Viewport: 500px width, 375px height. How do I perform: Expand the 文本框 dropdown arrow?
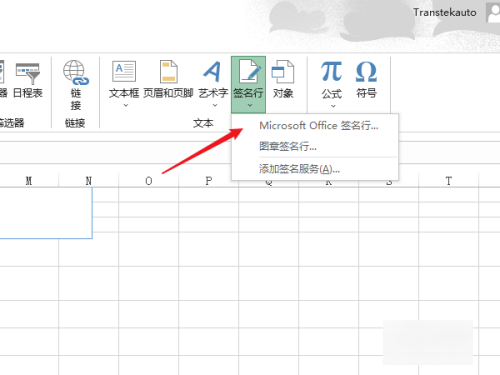point(126,105)
